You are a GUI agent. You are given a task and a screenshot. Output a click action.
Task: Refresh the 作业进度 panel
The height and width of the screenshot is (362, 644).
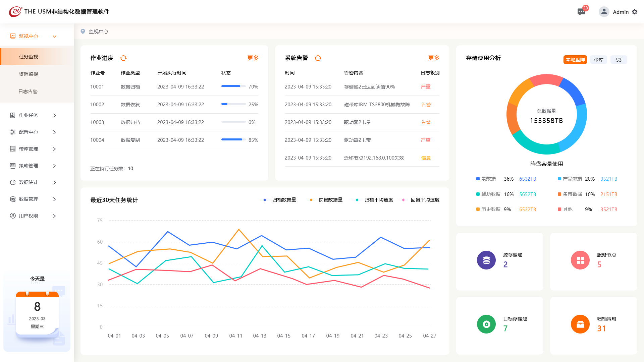(x=123, y=58)
